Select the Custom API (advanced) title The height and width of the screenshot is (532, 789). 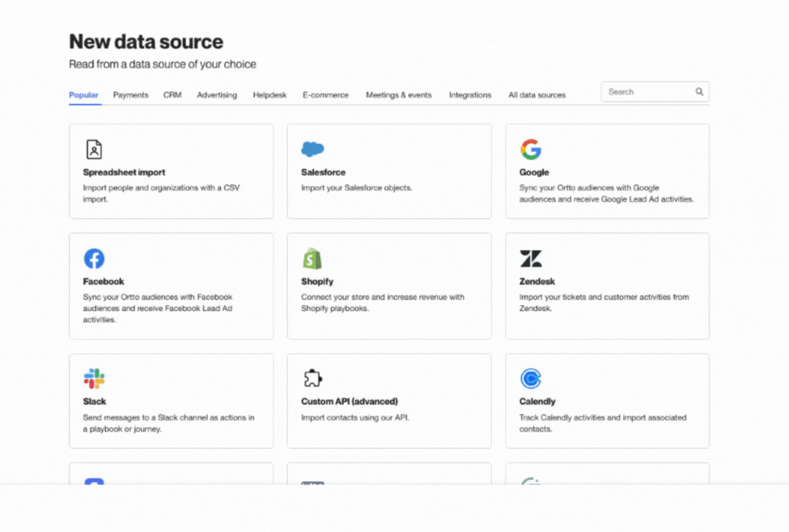click(349, 402)
